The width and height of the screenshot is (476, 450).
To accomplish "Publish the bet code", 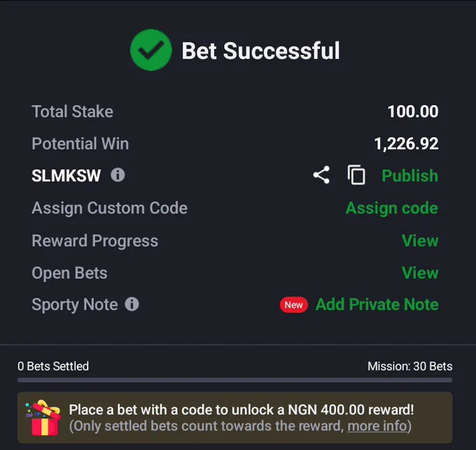I will click(x=409, y=176).
